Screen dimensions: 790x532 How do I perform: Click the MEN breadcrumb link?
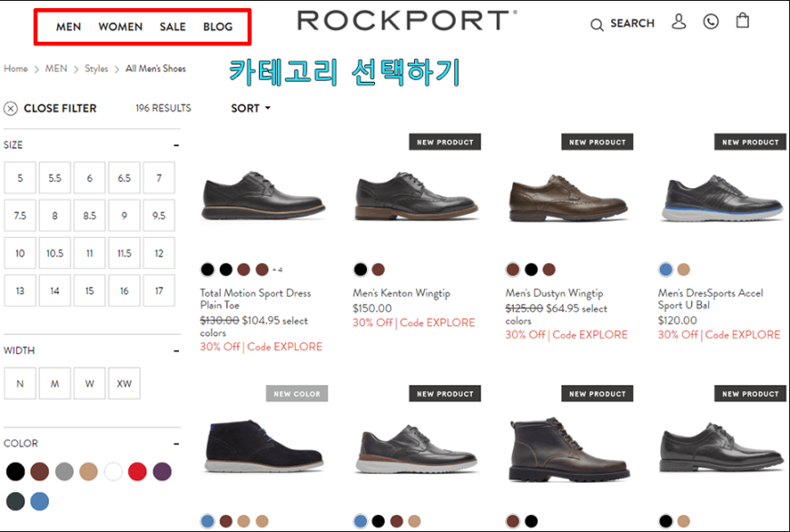point(56,68)
